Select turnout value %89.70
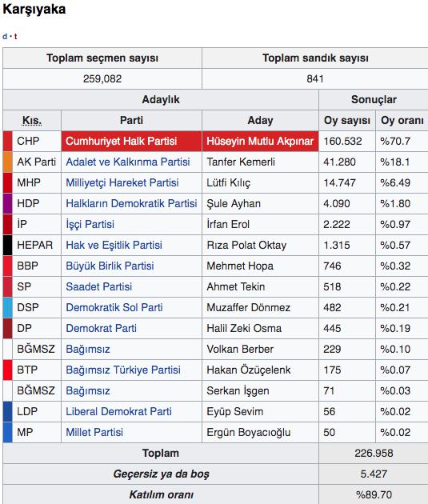 tap(374, 494)
